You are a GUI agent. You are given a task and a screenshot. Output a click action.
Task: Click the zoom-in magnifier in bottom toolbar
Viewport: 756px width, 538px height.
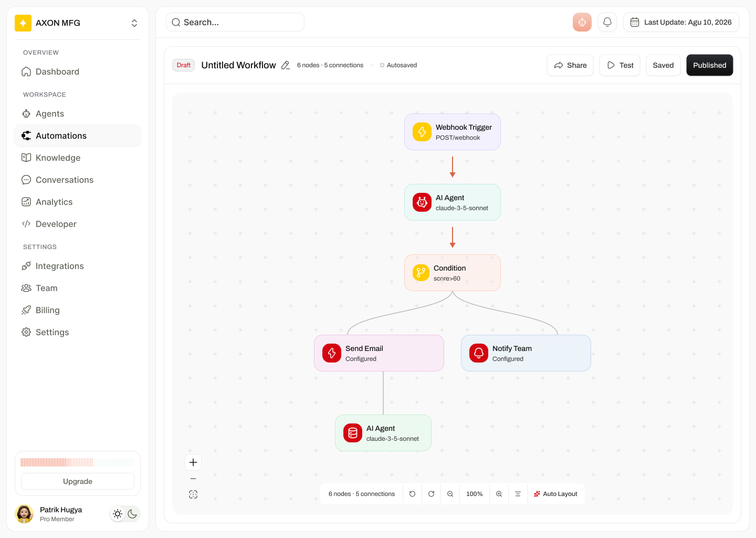pyautogui.click(x=499, y=494)
